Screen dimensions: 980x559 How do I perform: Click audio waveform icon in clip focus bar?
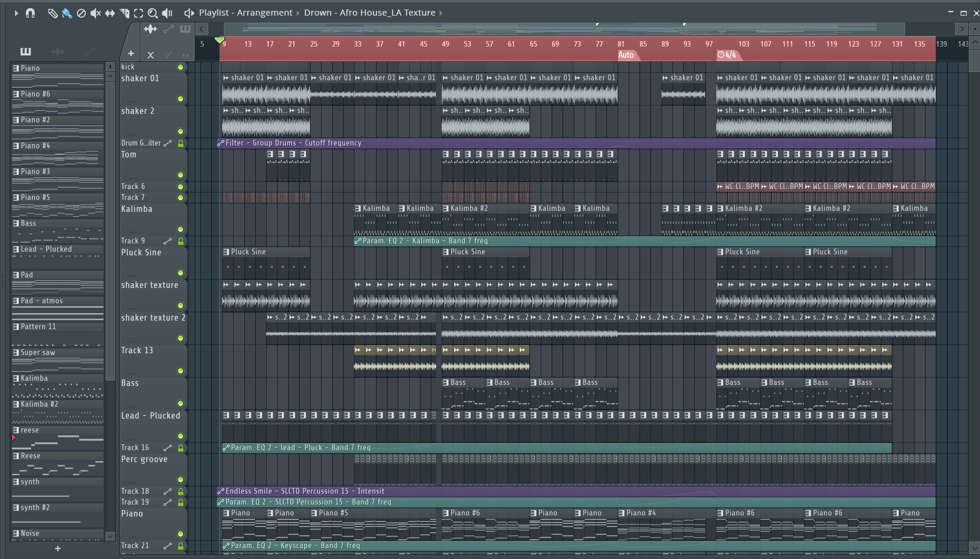coord(150,29)
